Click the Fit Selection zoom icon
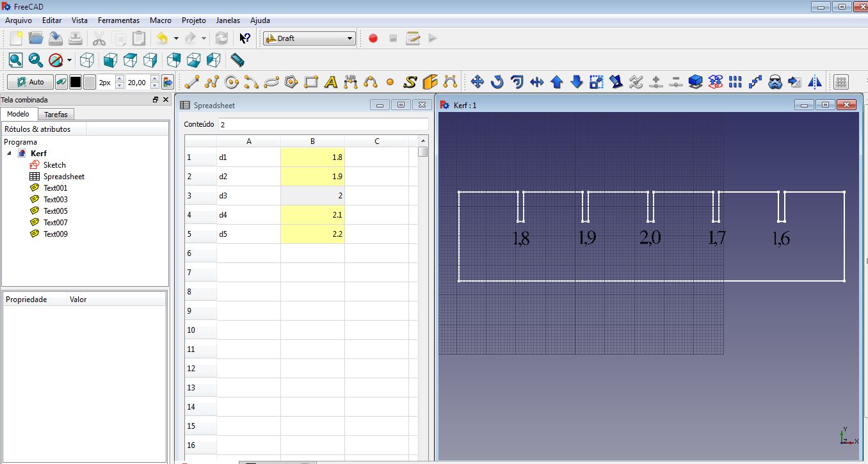Viewport: 868px width, 464px height. pos(36,60)
